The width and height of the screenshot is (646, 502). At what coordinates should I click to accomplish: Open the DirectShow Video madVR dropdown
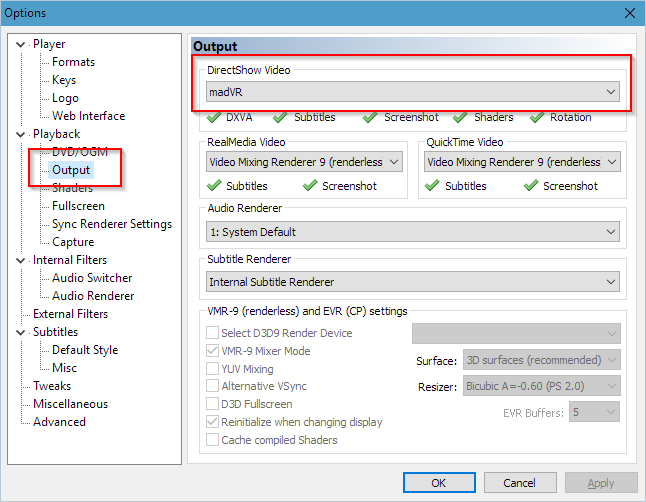413,92
